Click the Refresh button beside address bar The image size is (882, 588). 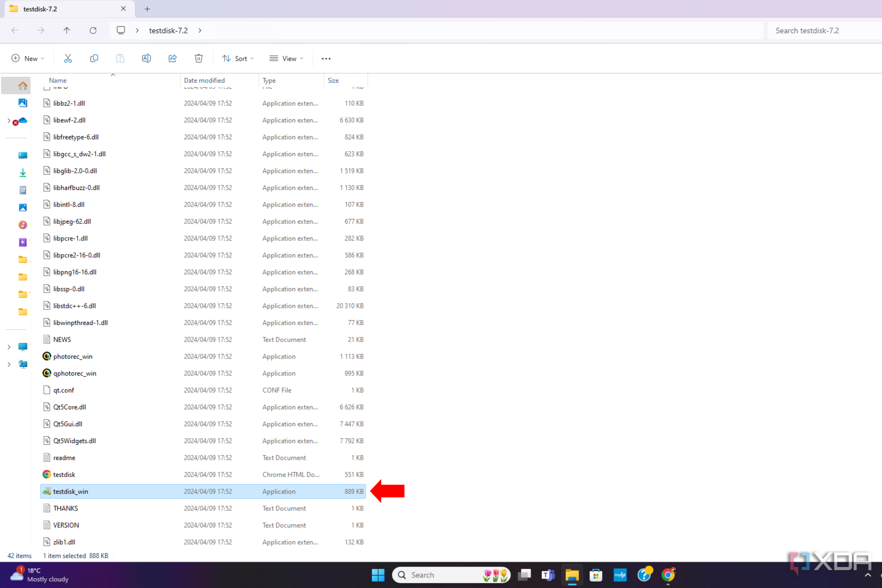93,30
